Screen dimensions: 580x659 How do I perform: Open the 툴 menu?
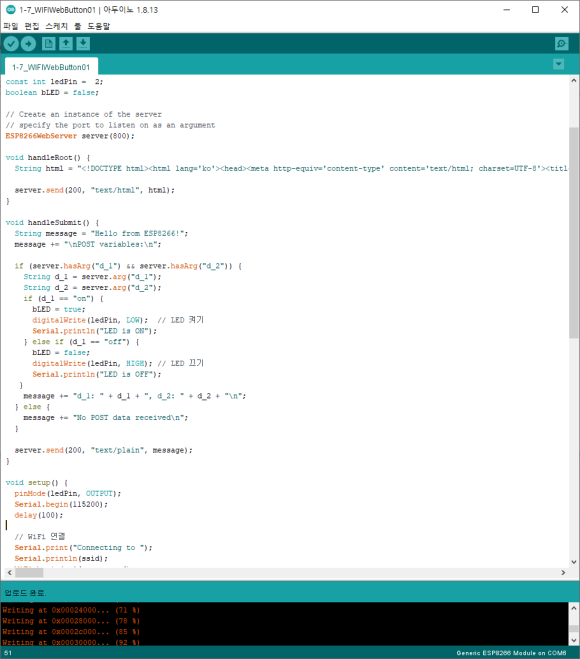click(78, 26)
